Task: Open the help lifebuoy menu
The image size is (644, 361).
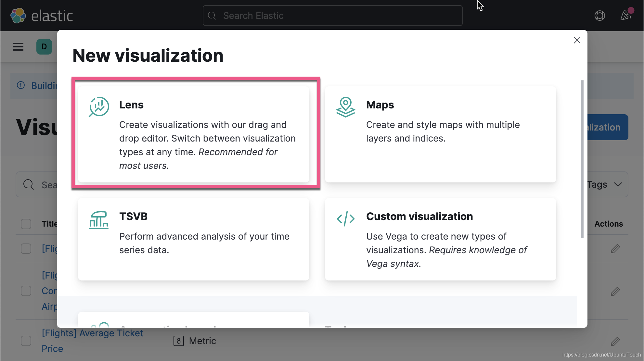Action: 599,16
